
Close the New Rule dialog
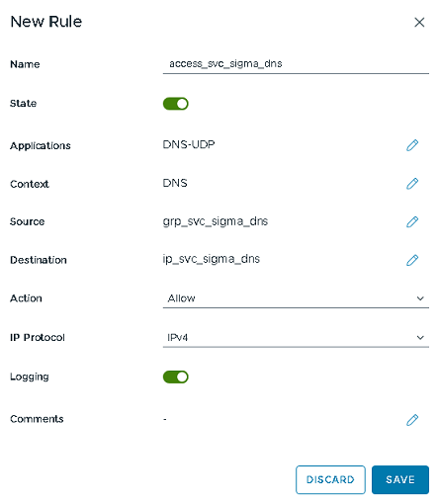[x=419, y=23]
